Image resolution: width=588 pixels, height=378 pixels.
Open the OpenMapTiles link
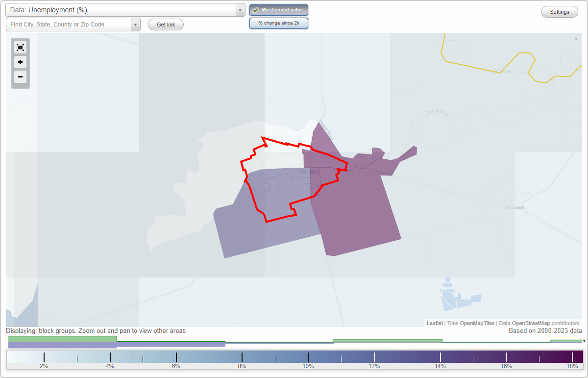477,323
